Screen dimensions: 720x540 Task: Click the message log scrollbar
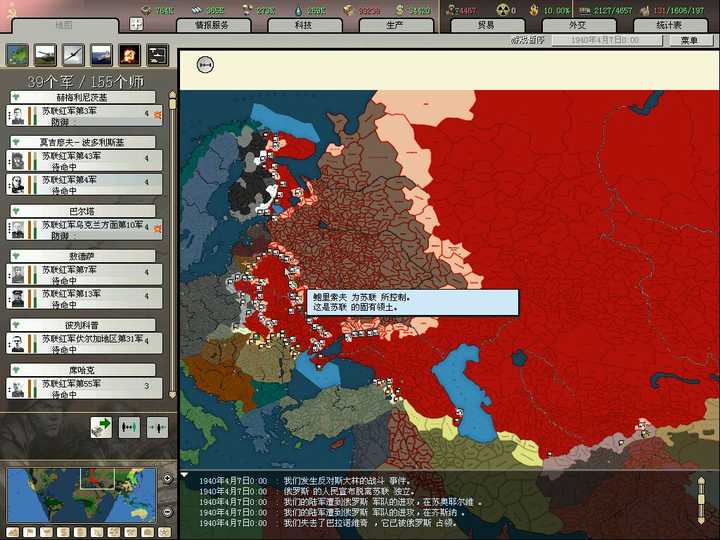tap(701, 501)
